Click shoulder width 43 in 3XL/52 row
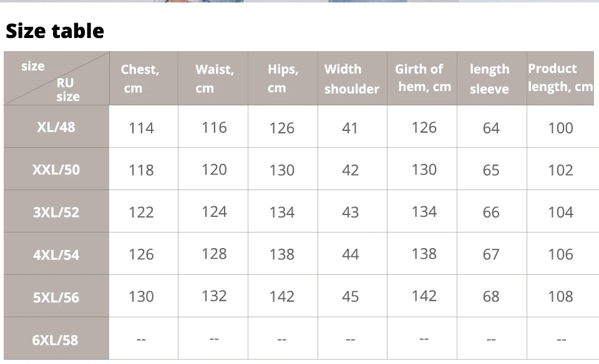The width and height of the screenshot is (599, 364). coord(350,212)
